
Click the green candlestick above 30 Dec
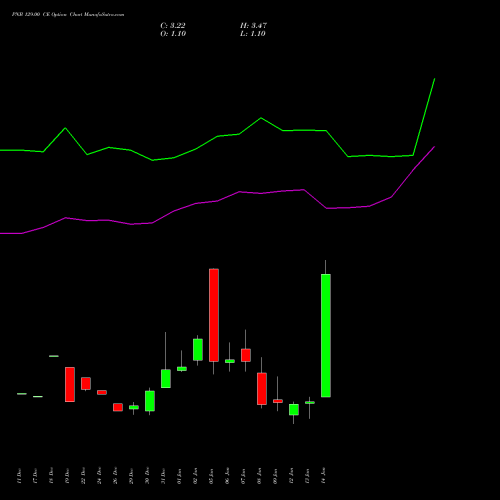[x=150, y=401]
